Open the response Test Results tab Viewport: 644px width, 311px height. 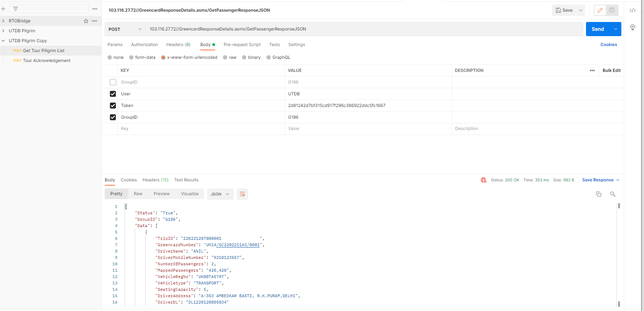coord(186,180)
